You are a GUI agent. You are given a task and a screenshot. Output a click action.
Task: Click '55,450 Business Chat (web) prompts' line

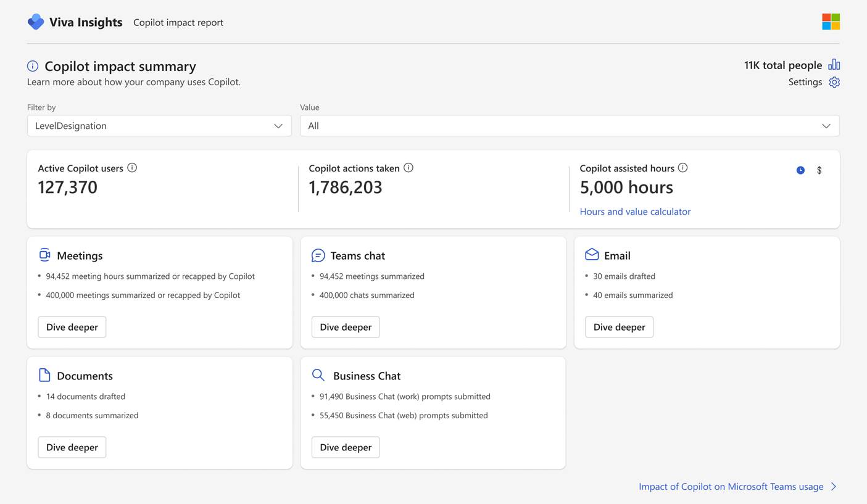(x=404, y=415)
